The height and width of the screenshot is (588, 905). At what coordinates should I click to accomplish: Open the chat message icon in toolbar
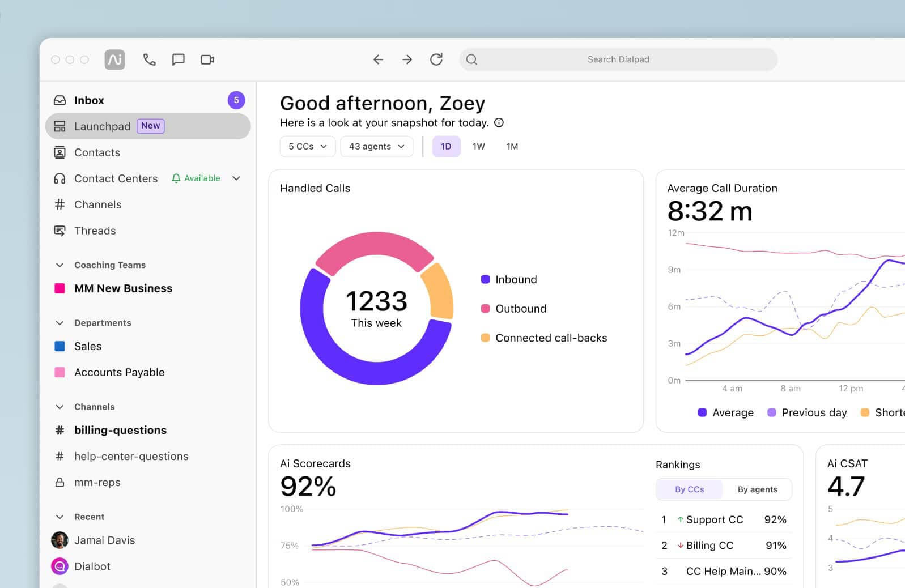pos(179,59)
